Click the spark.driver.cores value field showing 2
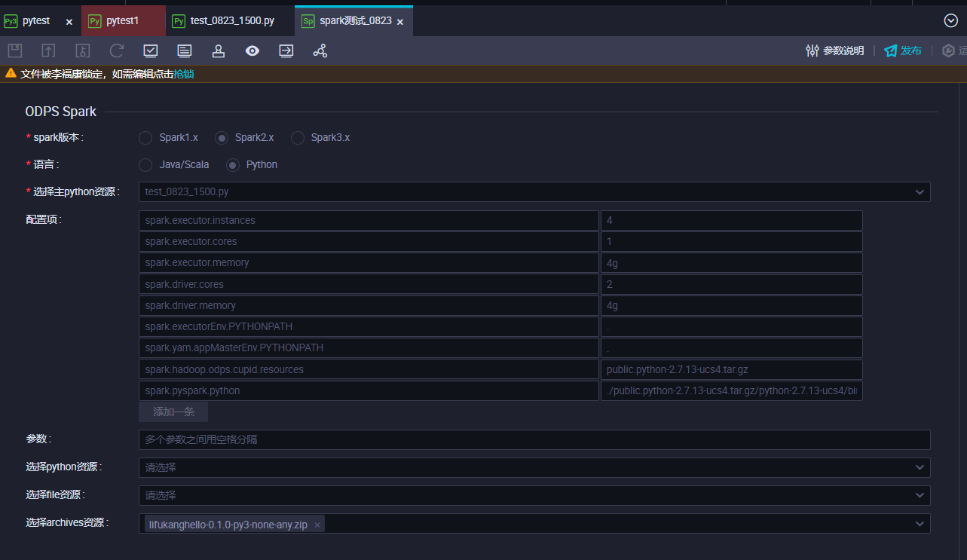 click(x=731, y=284)
